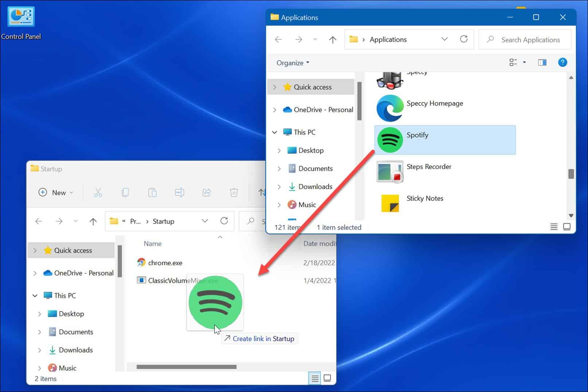Click the Copy icon in Startup toolbar
The width and height of the screenshot is (588, 392).
125,192
